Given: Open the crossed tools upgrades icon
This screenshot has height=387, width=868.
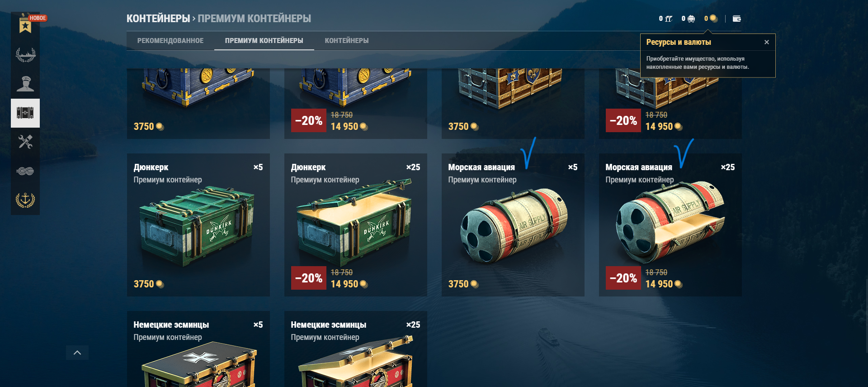Looking at the screenshot, I should coord(25,142).
